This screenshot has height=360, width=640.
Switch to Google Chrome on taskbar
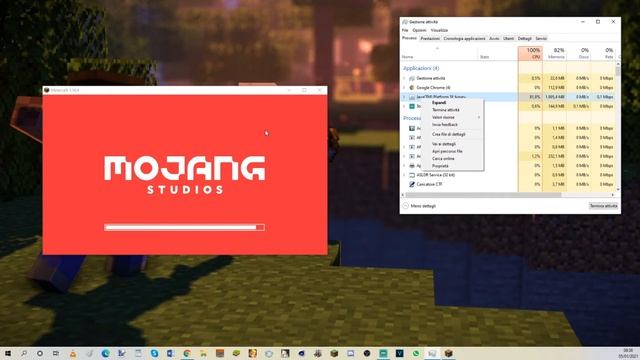(187, 353)
